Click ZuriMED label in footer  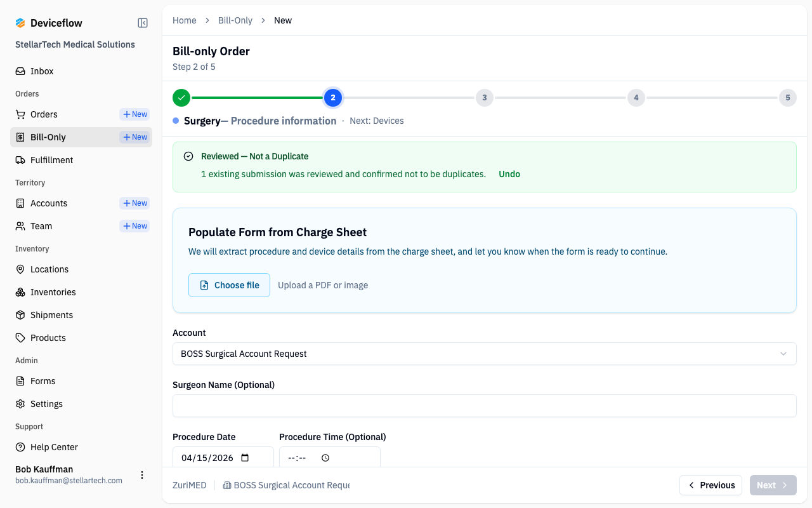coord(190,485)
